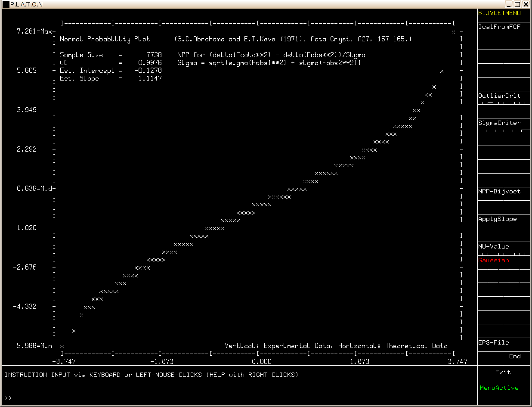This screenshot has width=532, height=407.
Task: Set the NU-Value slider scale
Action: coord(504,254)
